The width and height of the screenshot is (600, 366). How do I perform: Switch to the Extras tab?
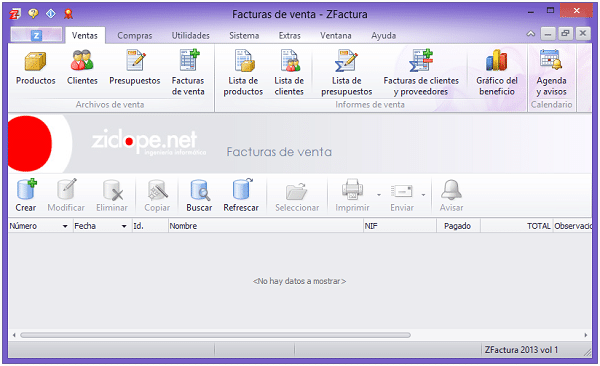[x=290, y=36]
